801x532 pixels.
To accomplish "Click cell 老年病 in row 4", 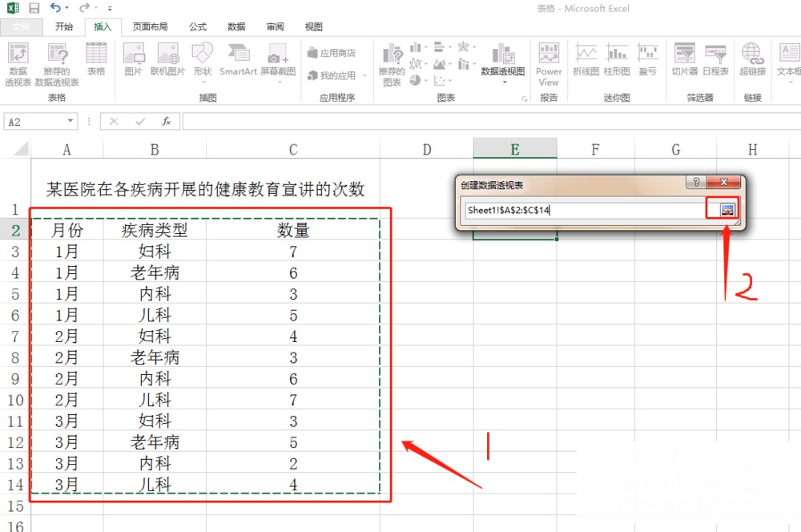I will (x=155, y=272).
